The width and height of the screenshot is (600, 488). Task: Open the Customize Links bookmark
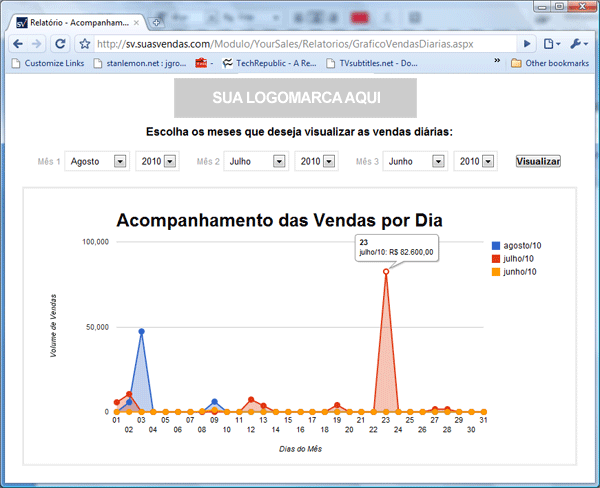pyautogui.click(x=48, y=63)
